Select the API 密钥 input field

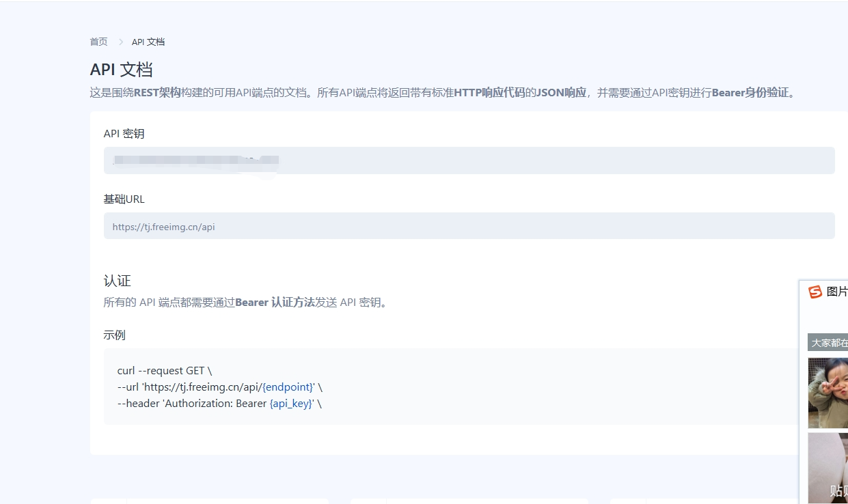469,160
